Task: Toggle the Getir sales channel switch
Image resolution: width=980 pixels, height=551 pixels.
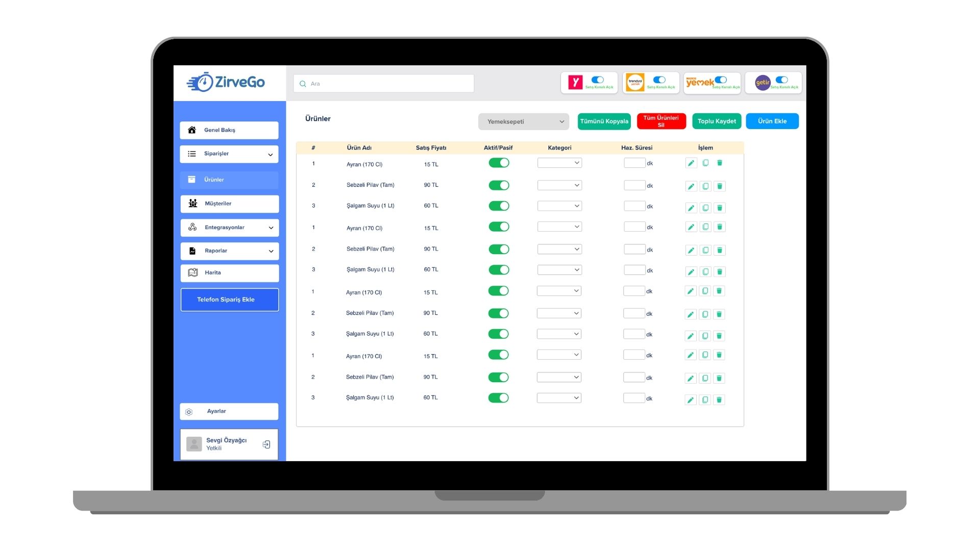Action: tap(781, 80)
